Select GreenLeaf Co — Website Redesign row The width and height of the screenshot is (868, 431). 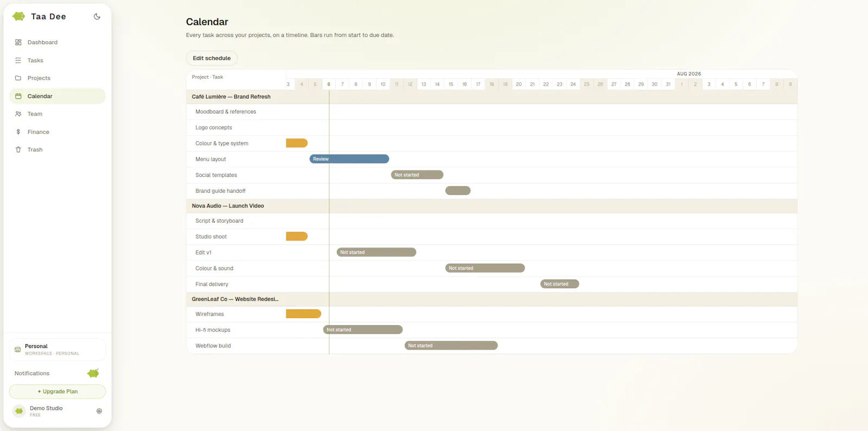pyautogui.click(x=492, y=299)
